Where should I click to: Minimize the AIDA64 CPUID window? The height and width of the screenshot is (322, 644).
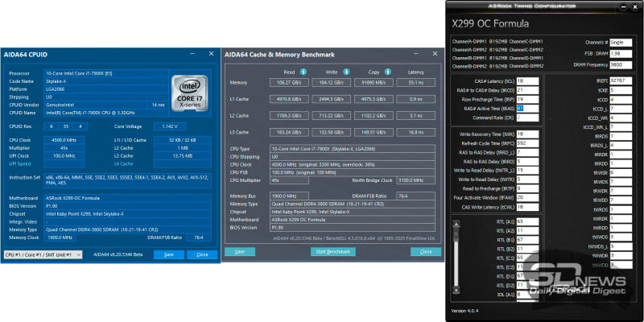click(192, 54)
